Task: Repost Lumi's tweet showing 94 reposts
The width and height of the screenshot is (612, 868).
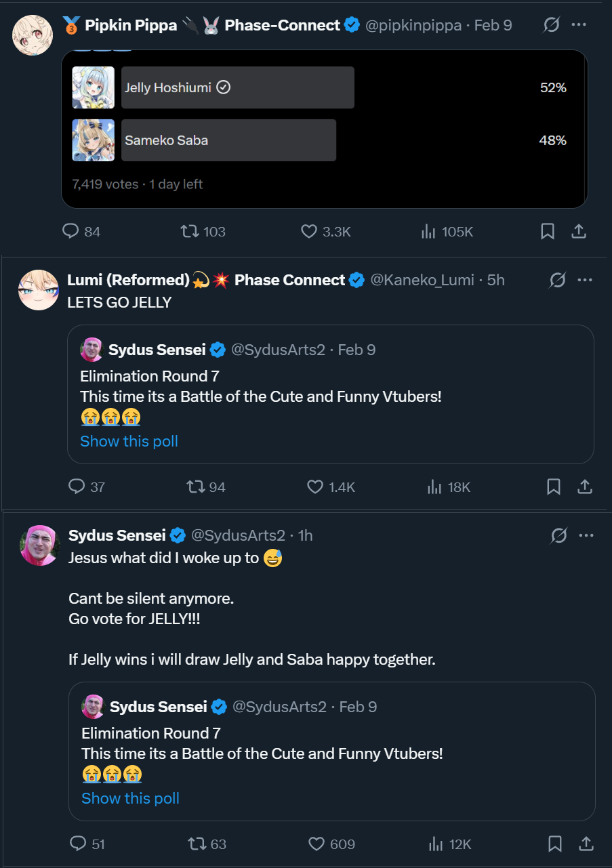Action: click(206, 487)
